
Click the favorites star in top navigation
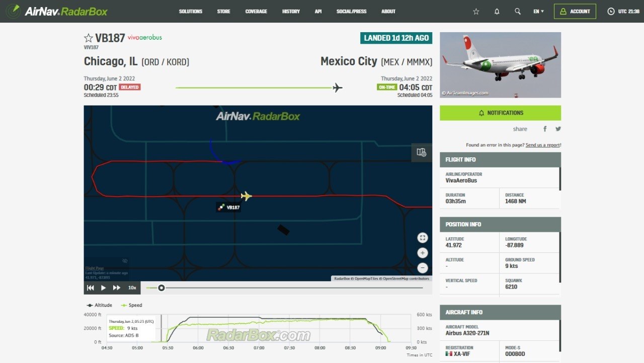coord(476,12)
